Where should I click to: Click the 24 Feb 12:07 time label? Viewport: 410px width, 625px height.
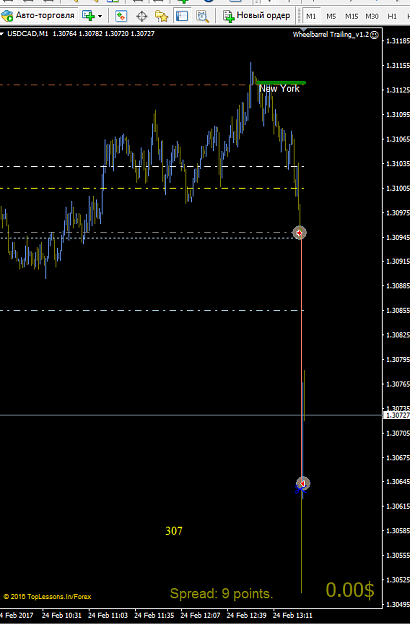[200, 615]
